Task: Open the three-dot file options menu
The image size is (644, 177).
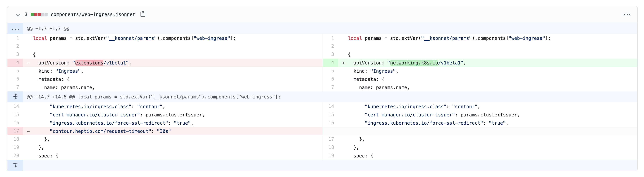Action: point(627,14)
